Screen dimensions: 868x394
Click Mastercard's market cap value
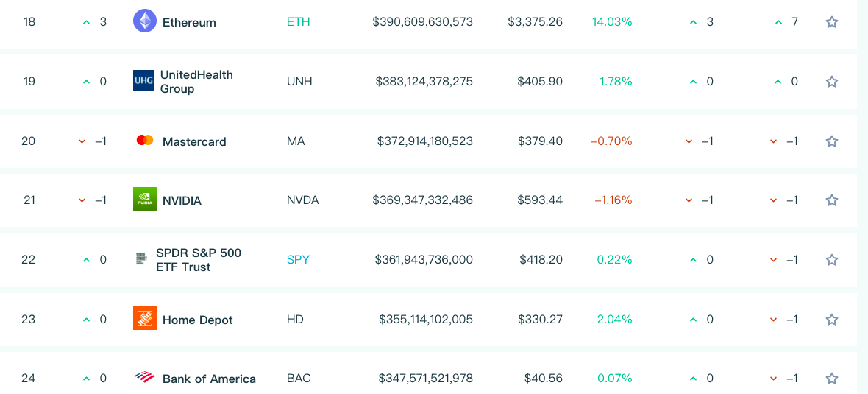click(424, 141)
